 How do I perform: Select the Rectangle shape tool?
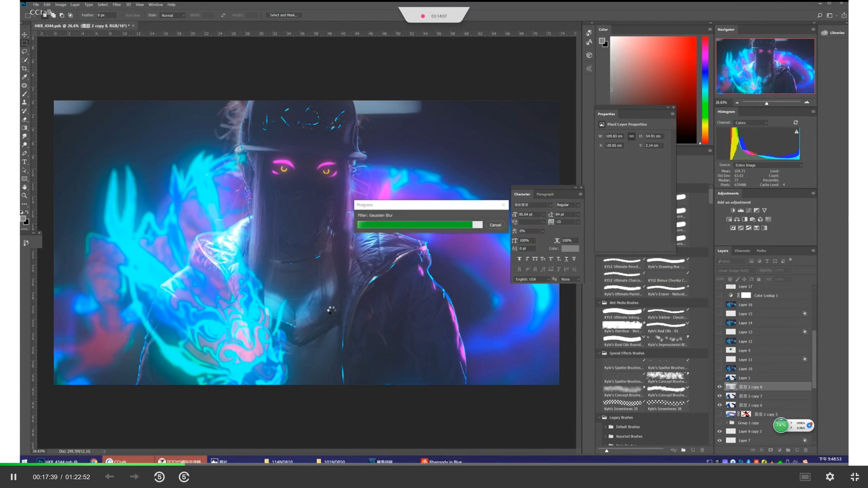click(x=24, y=179)
